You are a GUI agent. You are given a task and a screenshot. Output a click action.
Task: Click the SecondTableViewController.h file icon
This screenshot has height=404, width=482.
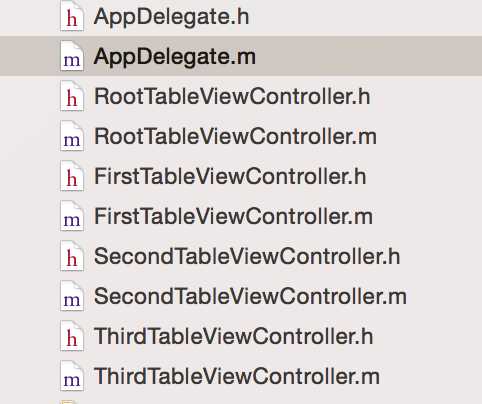pyautogui.click(x=72, y=256)
